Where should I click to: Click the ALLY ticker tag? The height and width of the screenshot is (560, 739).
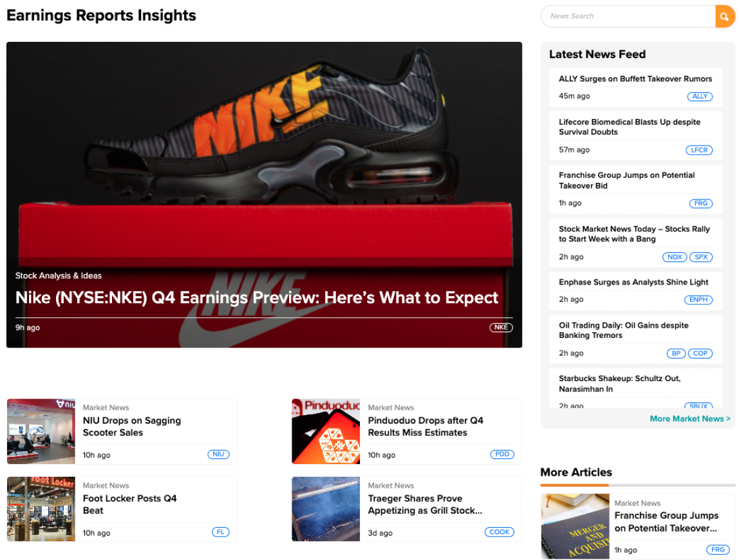coord(700,96)
